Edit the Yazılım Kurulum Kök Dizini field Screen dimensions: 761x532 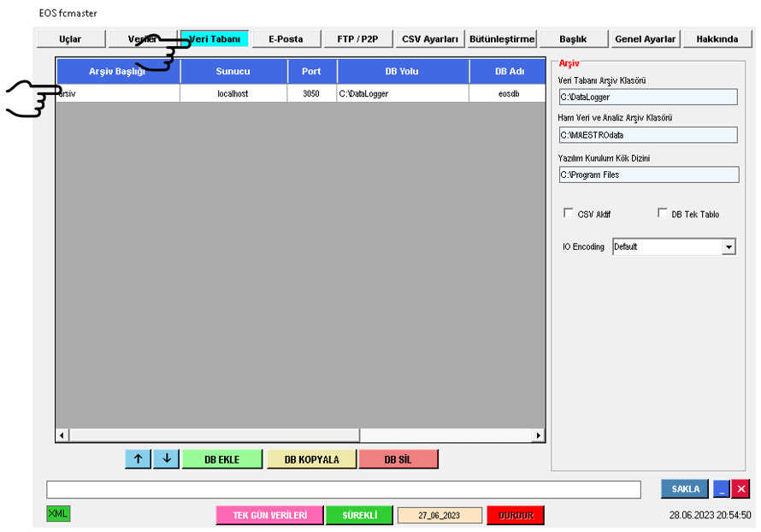tap(649, 174)
